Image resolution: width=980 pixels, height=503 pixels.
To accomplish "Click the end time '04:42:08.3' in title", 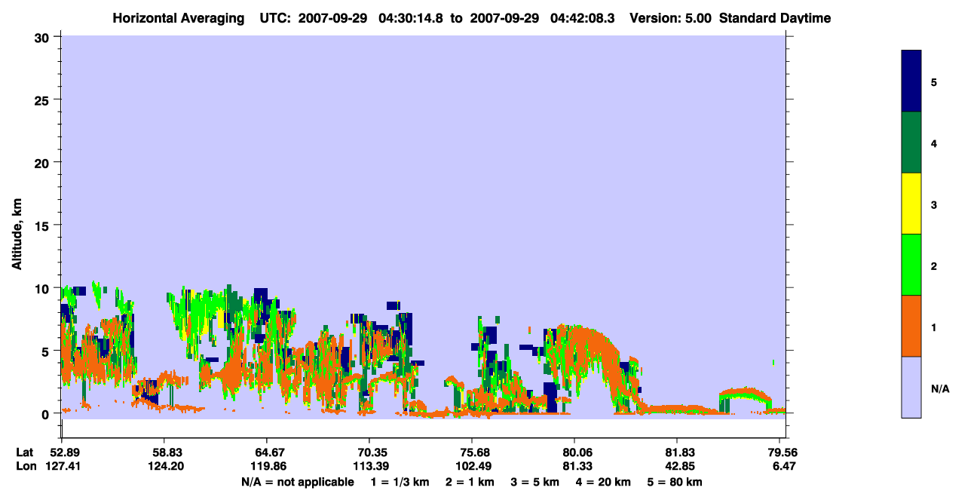I will [583, 18].
